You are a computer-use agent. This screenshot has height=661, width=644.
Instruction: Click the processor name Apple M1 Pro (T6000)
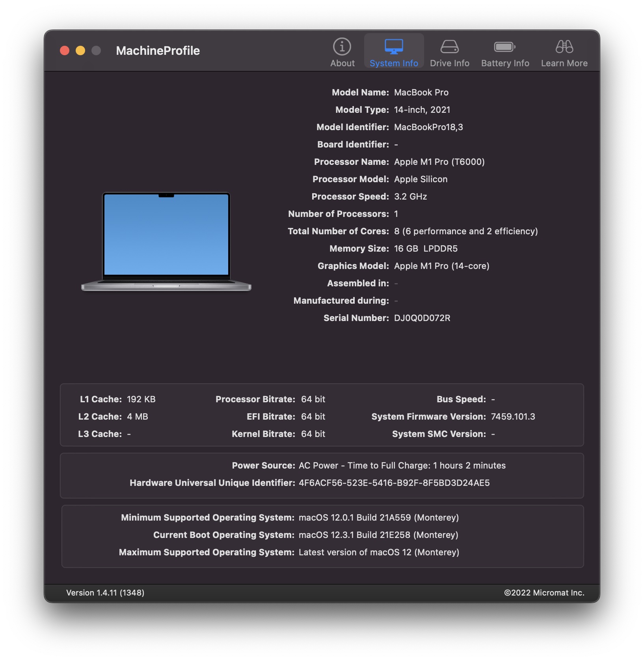click(x=439, y=162)
